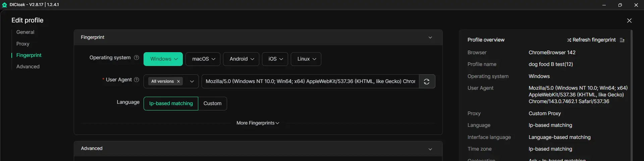Image resolution: width=644 pixels, height=161 pixels.
Task: Go to the General section
Action: (25, 32)
